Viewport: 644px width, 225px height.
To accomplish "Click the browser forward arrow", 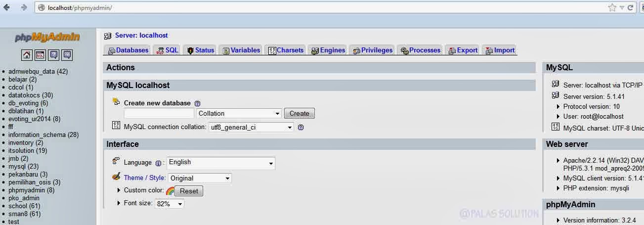I will (24, 7).
